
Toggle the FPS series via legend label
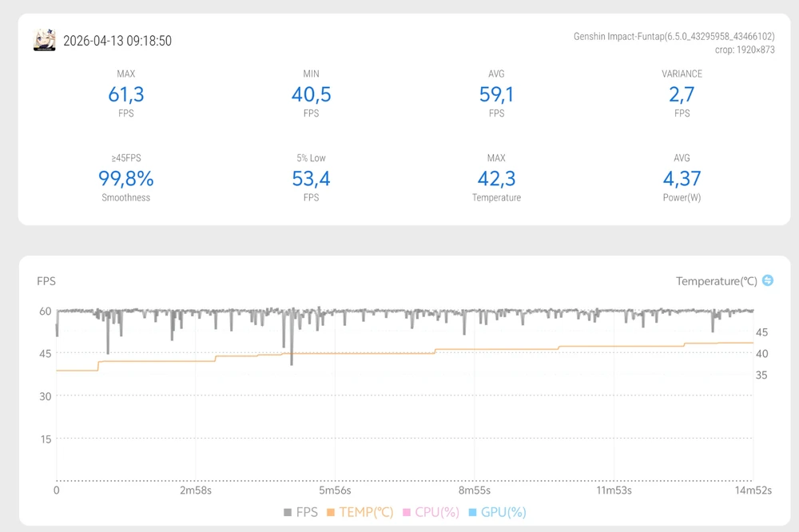(306, 513)
